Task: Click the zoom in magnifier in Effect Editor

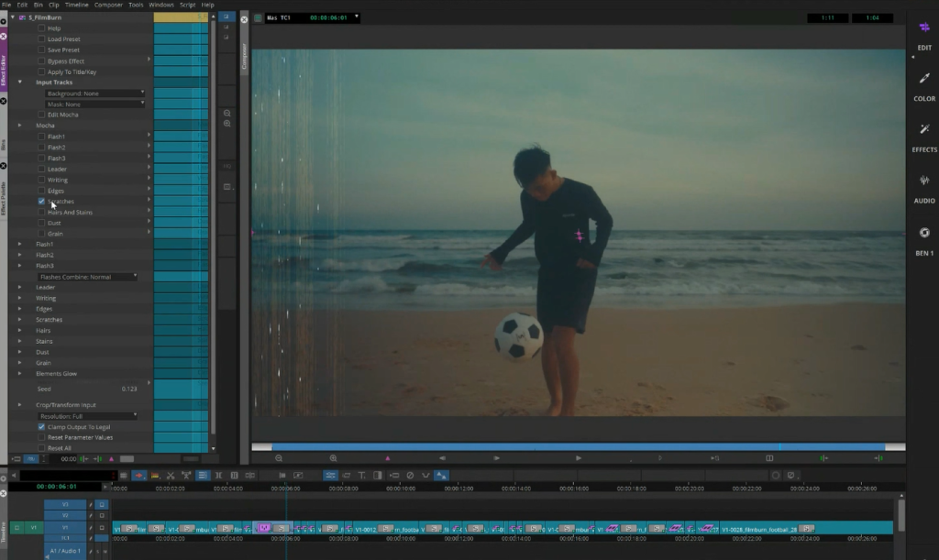Action: point(227,124)
